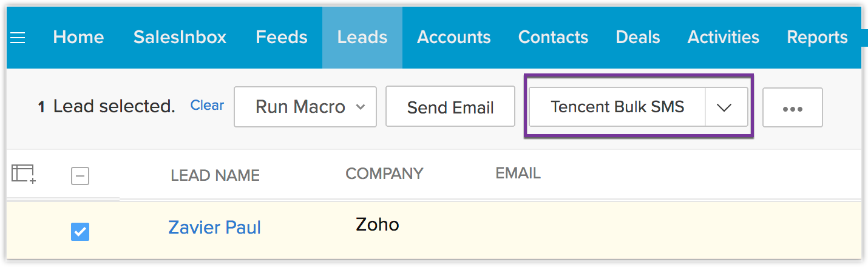The image size is (868, 267).
Task: Toggle the select-all header checkbox
Action: pos(80,176)
